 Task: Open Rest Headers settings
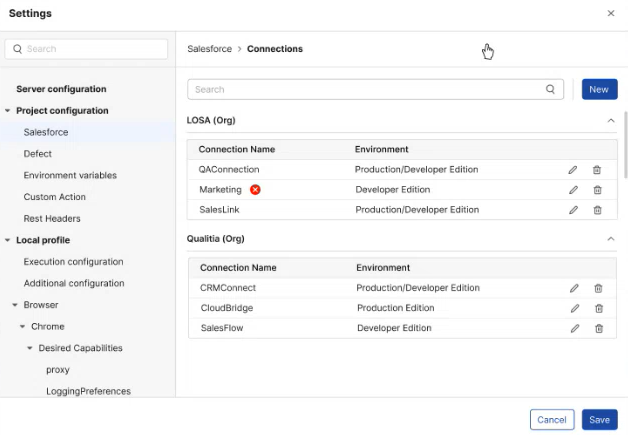click(x=52, y=218)
